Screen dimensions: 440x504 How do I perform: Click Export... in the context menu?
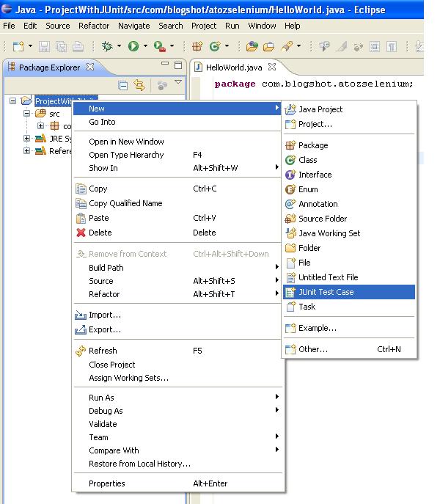click(x=177, y=329)
